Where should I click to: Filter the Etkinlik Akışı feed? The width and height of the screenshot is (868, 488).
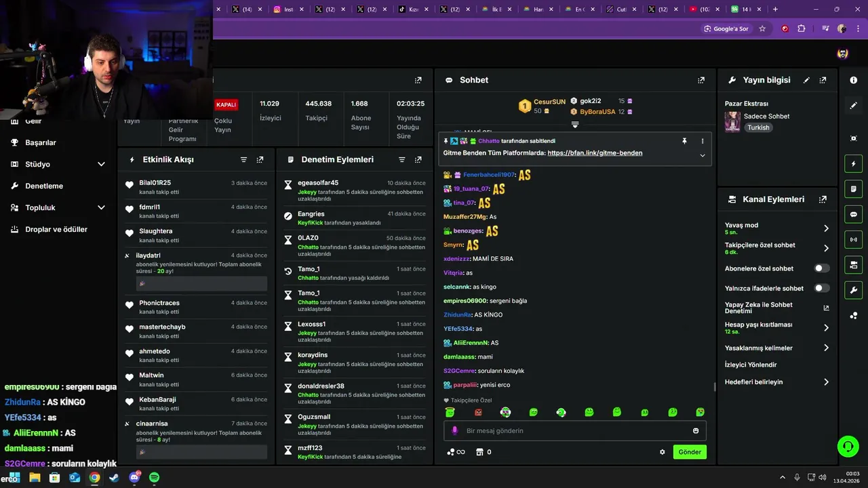[x=243, y=160]
